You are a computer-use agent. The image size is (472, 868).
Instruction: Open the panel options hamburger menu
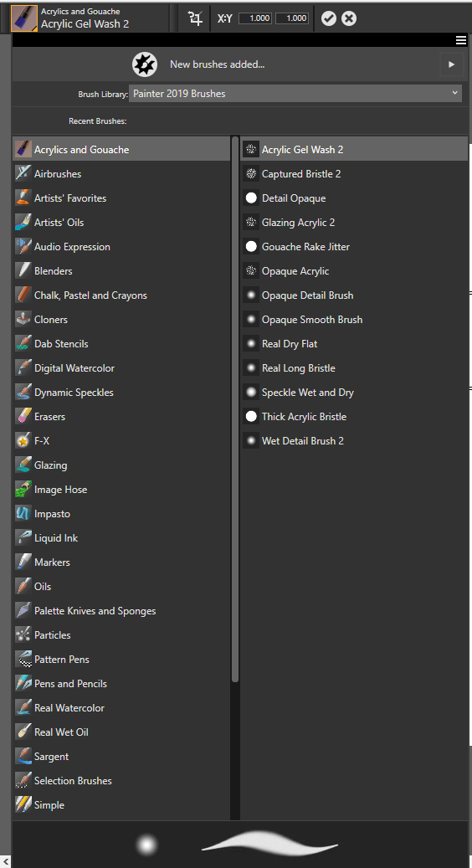(461, 40)
